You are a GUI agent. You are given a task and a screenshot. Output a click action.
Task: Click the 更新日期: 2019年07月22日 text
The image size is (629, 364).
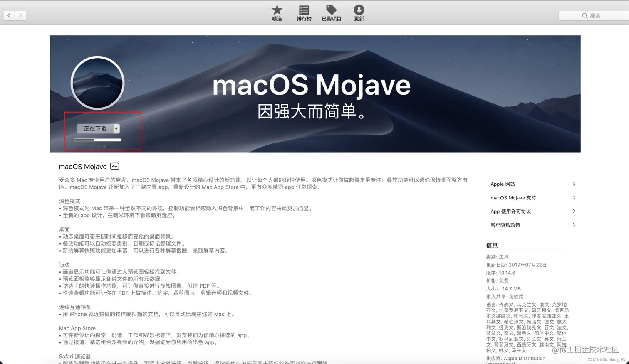point(516,265)
